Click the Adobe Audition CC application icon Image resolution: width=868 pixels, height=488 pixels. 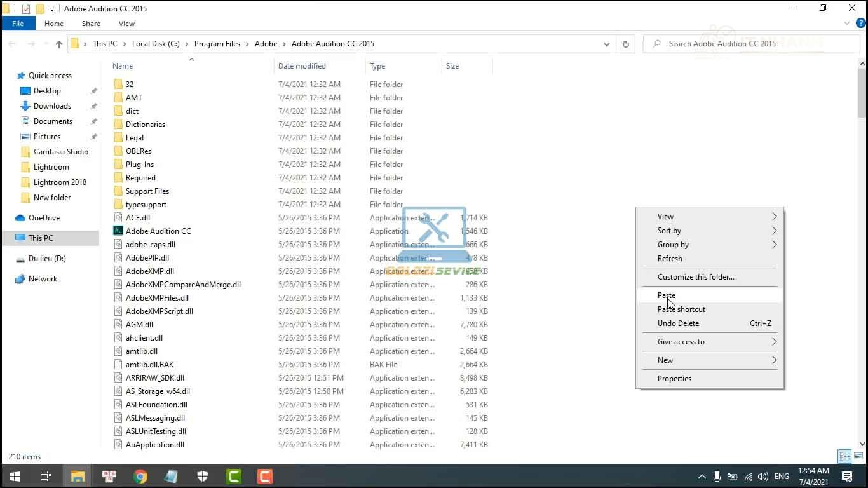[118, 231]
